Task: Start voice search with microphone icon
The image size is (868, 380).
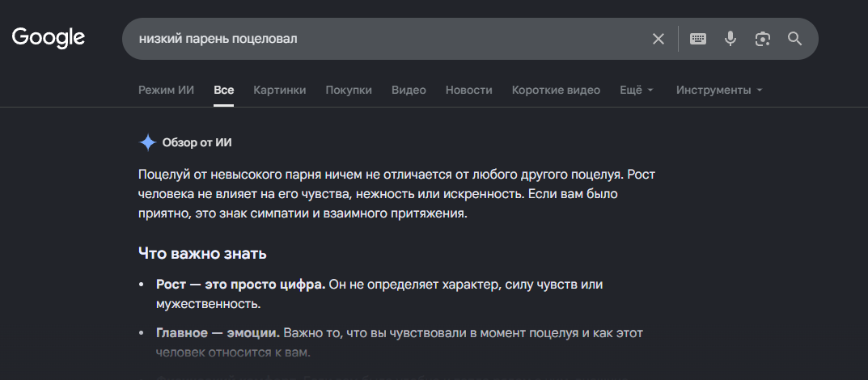Action: point(730,39)
